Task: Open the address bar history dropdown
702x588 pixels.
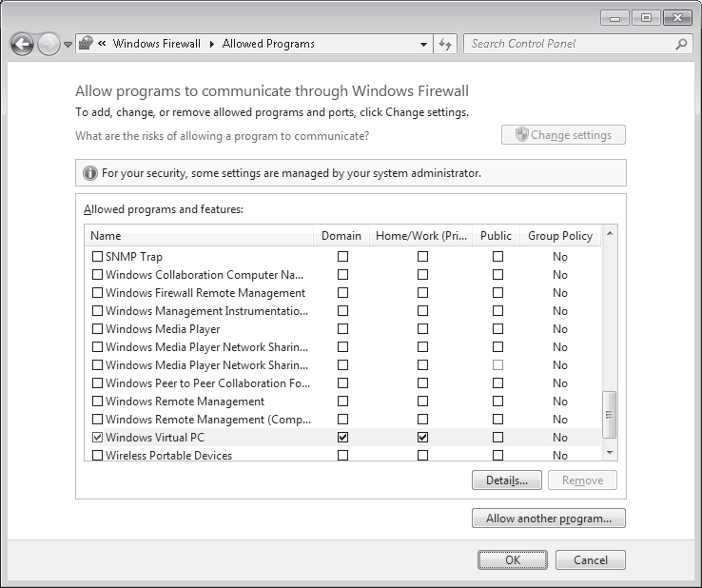Action: coord(423,45)
